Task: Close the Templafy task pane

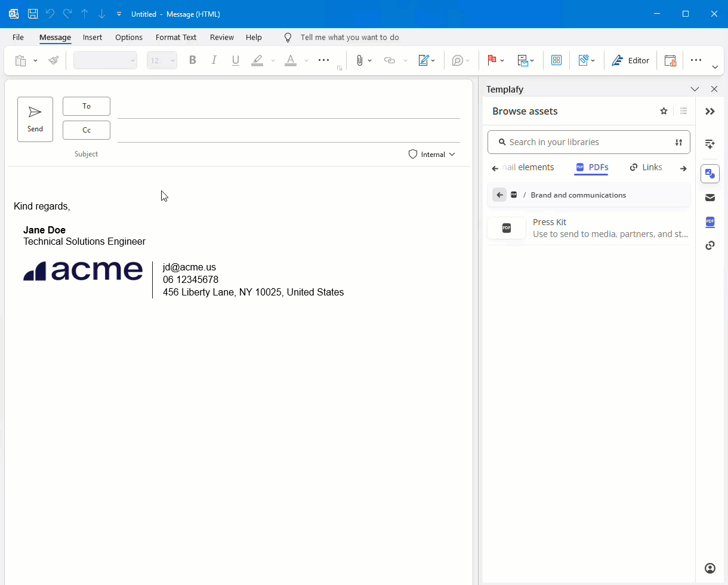Action: point(714,89)
